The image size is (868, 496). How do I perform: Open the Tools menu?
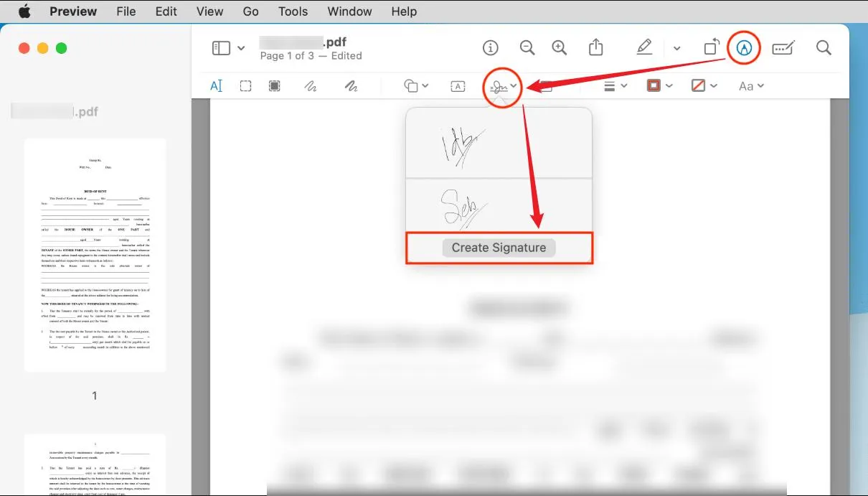[x=293, y=11]
